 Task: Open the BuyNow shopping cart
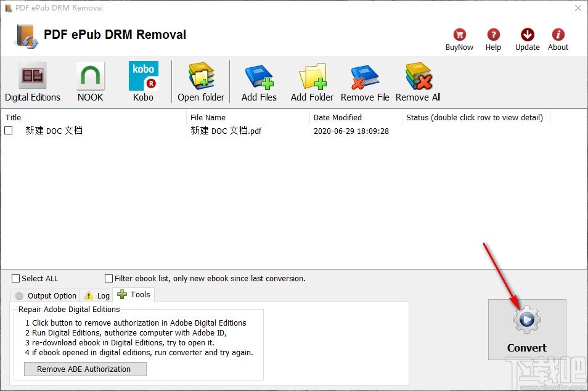coord(459,39)
